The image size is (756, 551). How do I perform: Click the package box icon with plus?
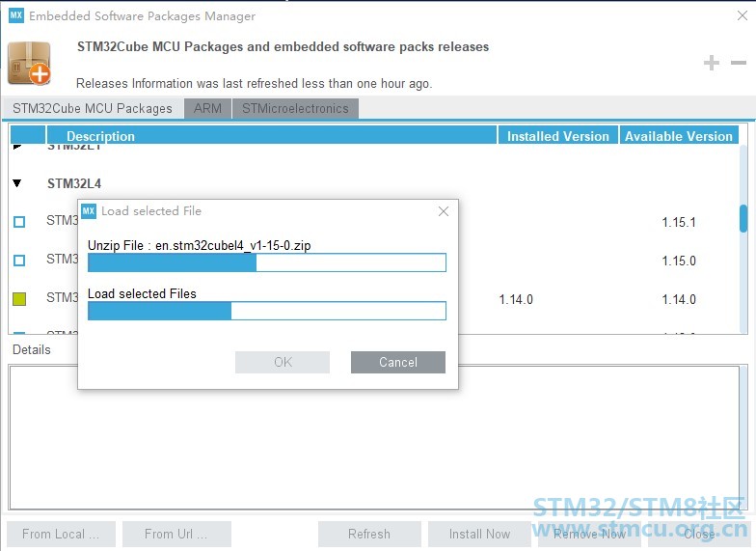[29, 64]
